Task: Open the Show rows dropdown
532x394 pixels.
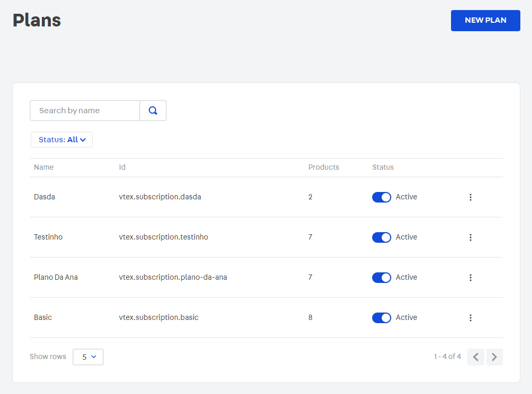Action: [88, 356]
